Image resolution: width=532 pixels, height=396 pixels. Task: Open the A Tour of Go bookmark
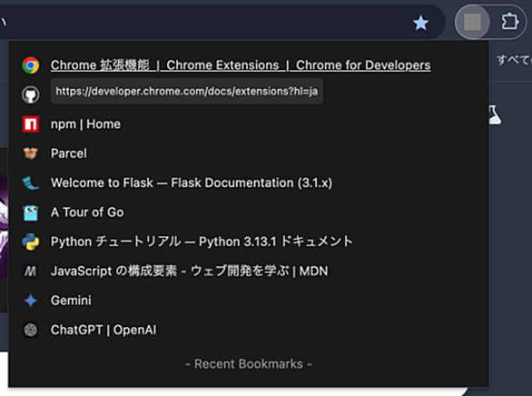tap(87, 213)
